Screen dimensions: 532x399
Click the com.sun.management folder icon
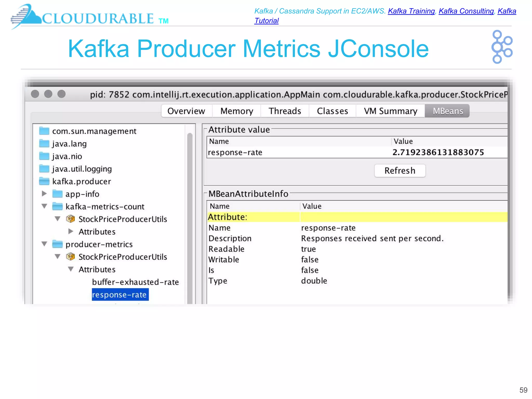point(44,131)
